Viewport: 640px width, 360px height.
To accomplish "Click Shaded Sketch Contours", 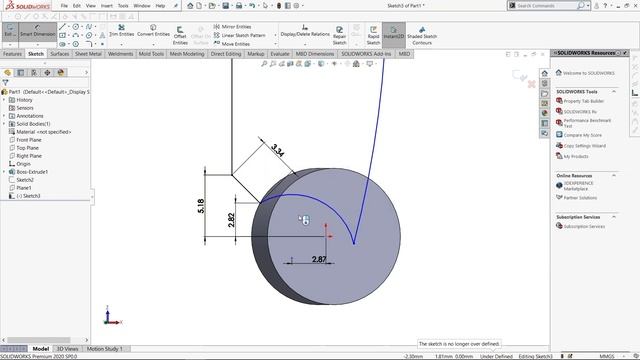I will pos(422,35).
